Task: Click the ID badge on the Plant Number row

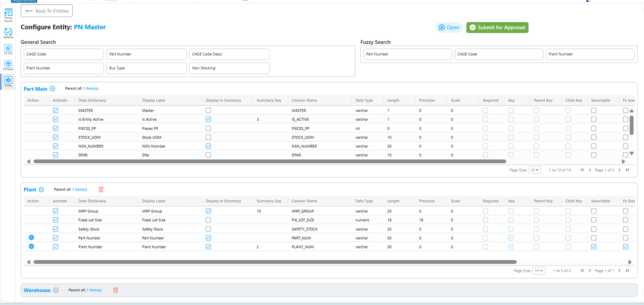Action: [31, 247]
